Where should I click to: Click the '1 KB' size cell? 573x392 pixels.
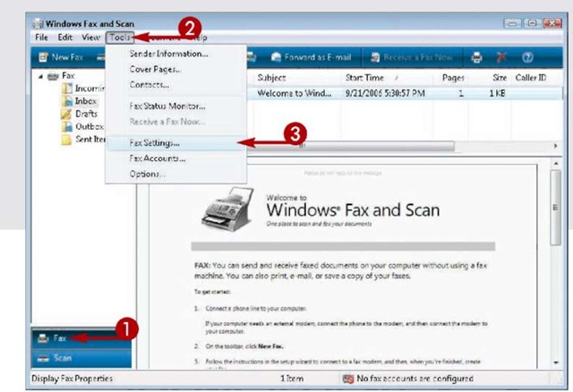click(x=498, y=93)
